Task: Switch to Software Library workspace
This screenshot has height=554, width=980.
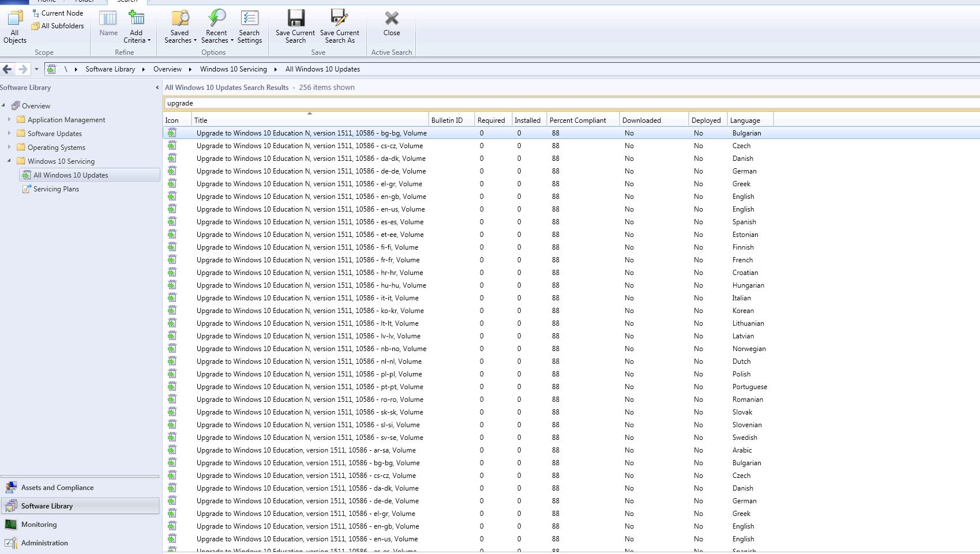Action: [x=80, y=506]
